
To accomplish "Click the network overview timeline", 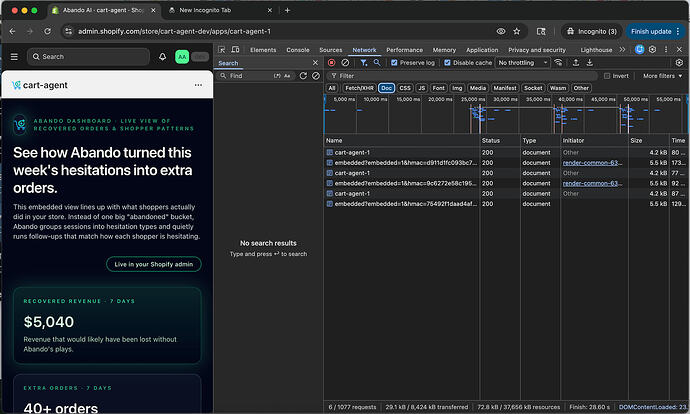I will (x=506, y=114).
